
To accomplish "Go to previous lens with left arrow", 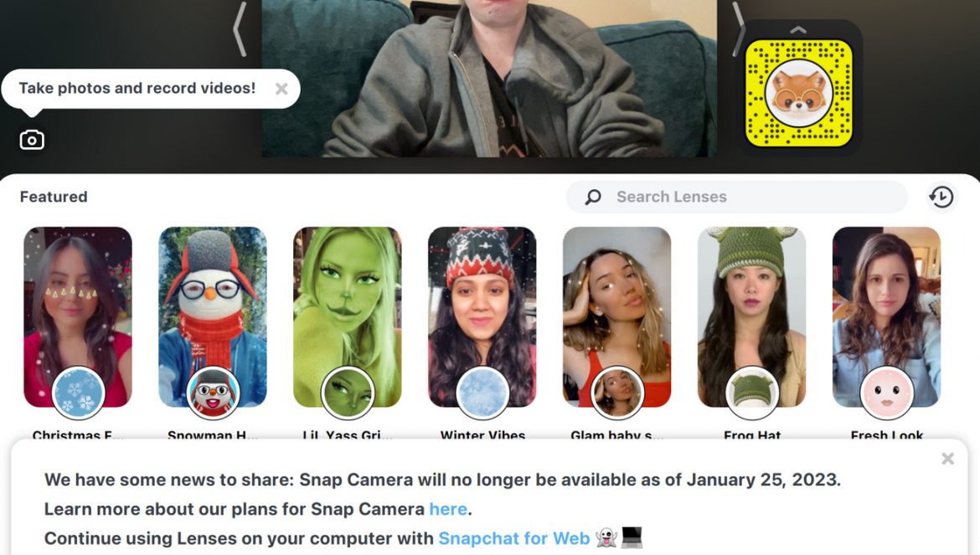I will coord(240,29).
